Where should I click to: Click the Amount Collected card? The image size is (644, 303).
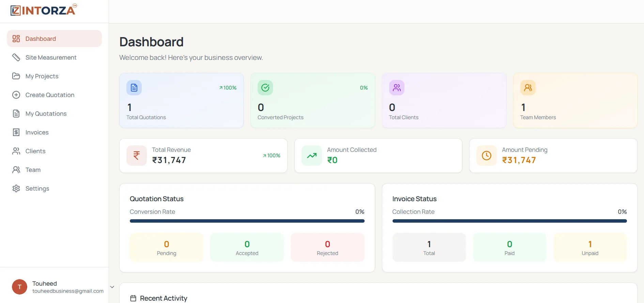[378, 156]
